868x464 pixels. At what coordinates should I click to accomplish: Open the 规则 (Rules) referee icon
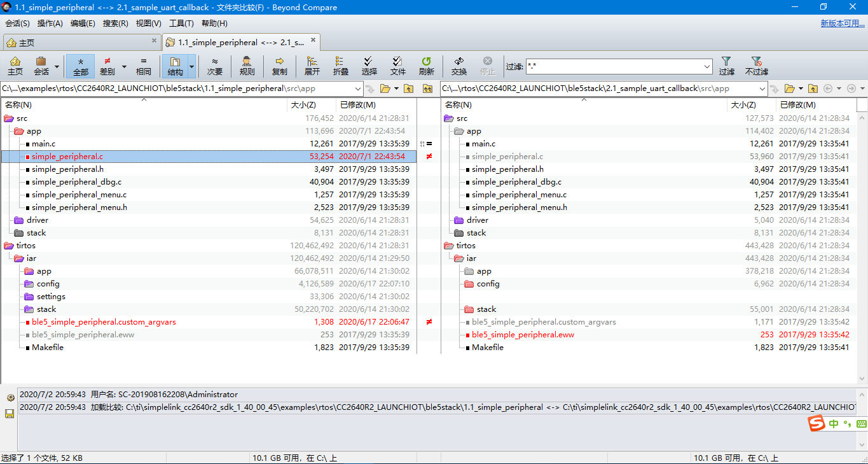point(247,66)
